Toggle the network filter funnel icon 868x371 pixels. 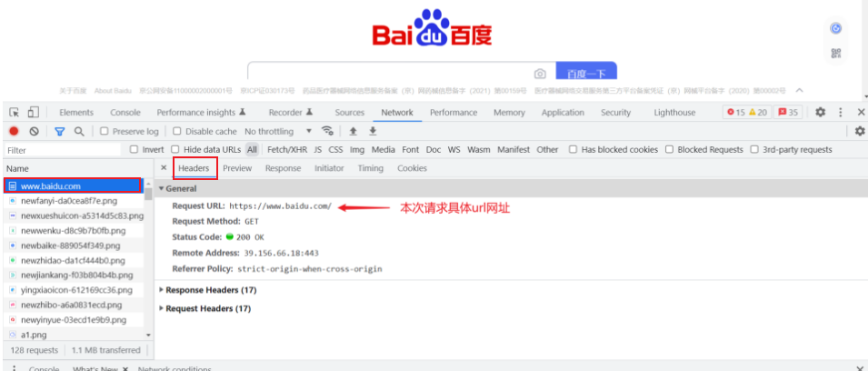[x=60, y=131]
